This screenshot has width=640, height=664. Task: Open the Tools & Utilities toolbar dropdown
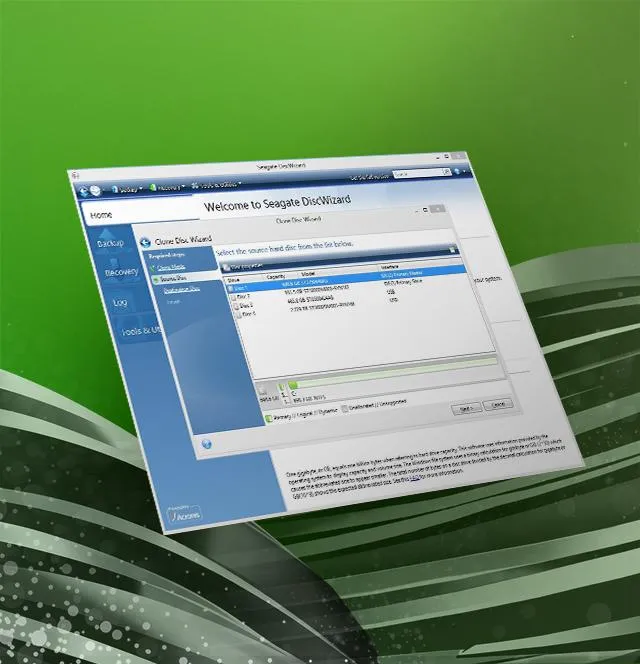tap(216, 185)
